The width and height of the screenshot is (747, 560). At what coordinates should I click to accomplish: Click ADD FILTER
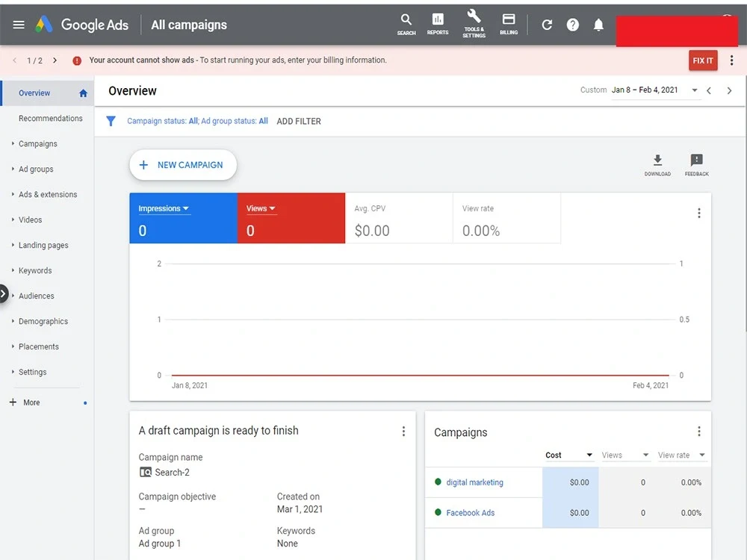pyautogui.click(x=299, y=122)
